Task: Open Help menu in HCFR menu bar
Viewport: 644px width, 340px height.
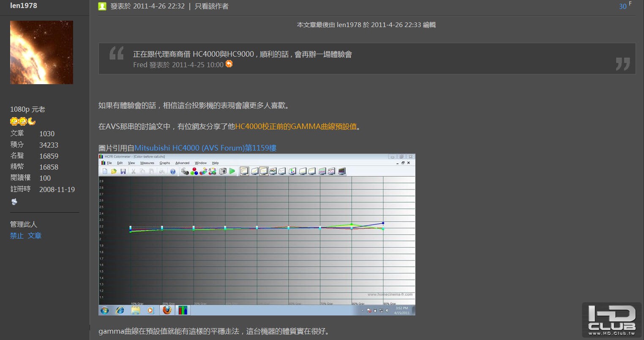Action: click(x=216, y=163)
